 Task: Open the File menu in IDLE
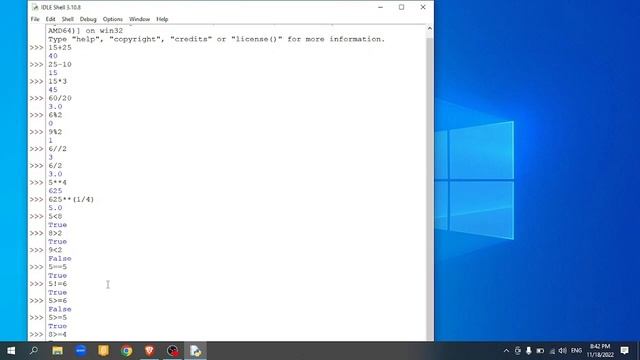tap(35, 19)
